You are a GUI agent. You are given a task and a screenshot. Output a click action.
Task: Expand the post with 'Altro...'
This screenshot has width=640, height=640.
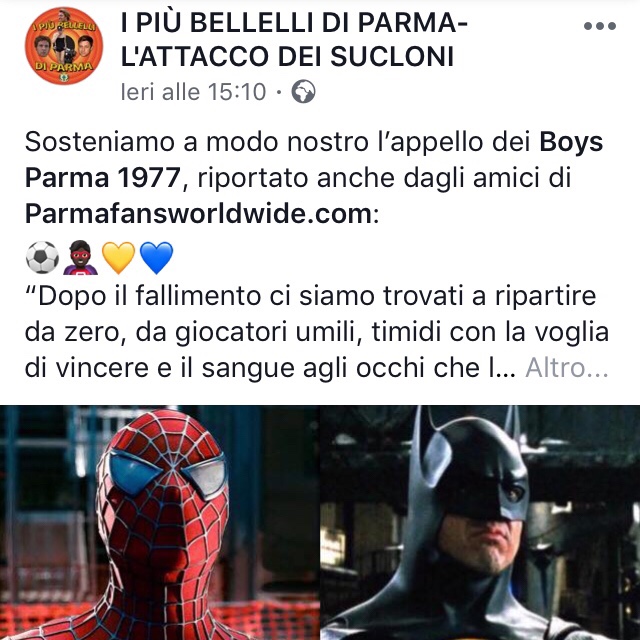(567, 368)
